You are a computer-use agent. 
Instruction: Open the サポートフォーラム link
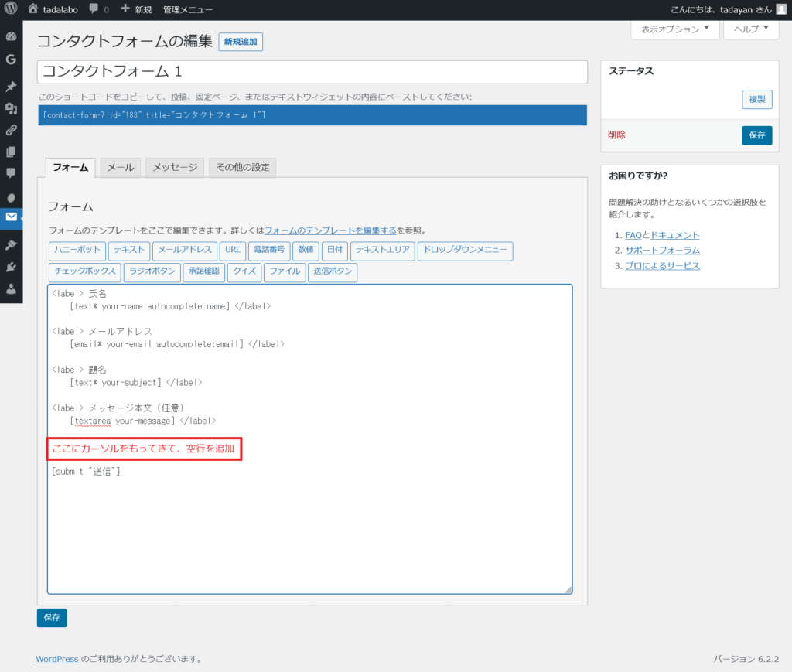coord(662,251)
